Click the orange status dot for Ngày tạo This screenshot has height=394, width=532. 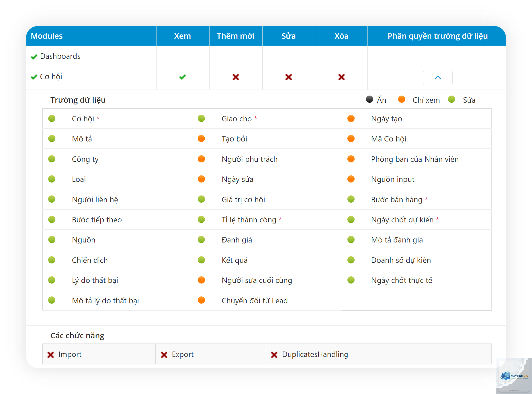click(351, 119)
